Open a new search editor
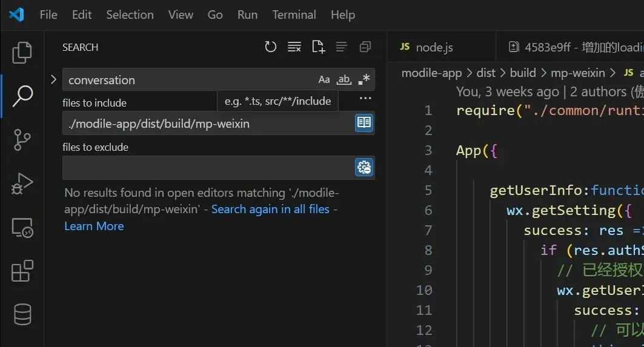644x347 pixels. tap(318, 47)
